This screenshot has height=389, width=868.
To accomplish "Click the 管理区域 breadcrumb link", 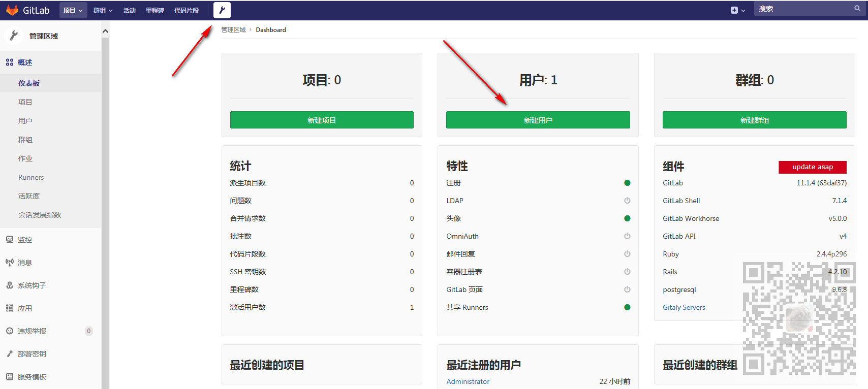I will pos(233,30).
